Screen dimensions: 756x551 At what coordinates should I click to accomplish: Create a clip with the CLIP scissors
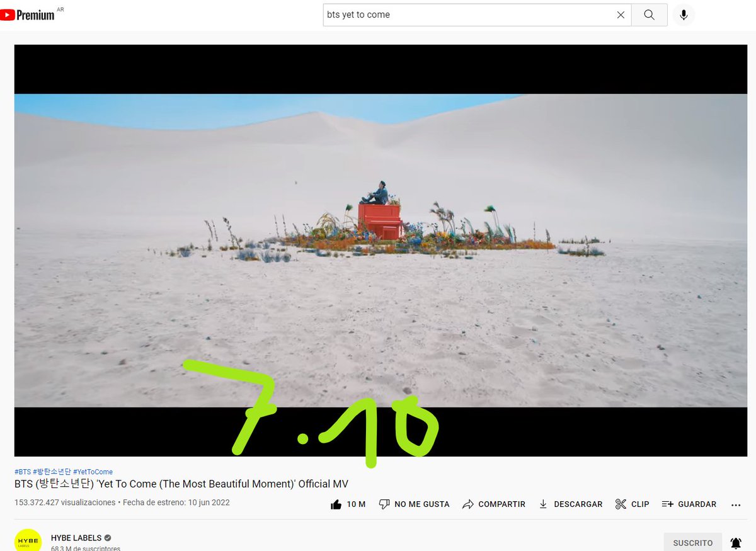click(x=633, y=504)
